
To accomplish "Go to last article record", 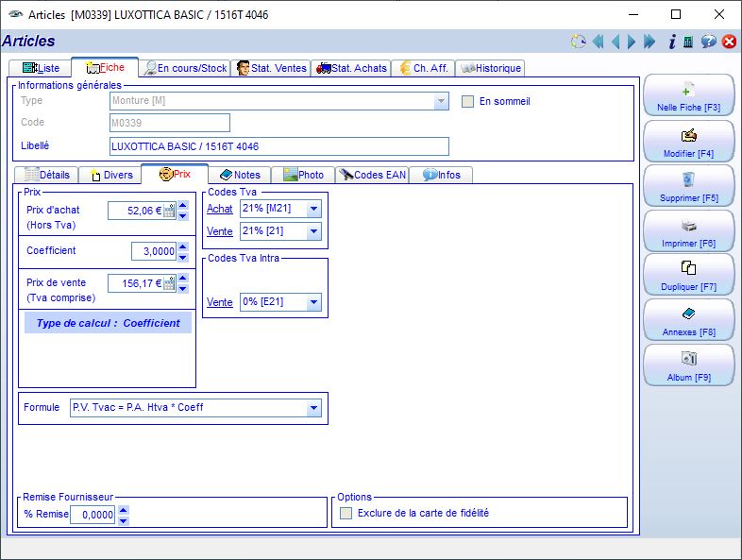I will tap(649, 42).
